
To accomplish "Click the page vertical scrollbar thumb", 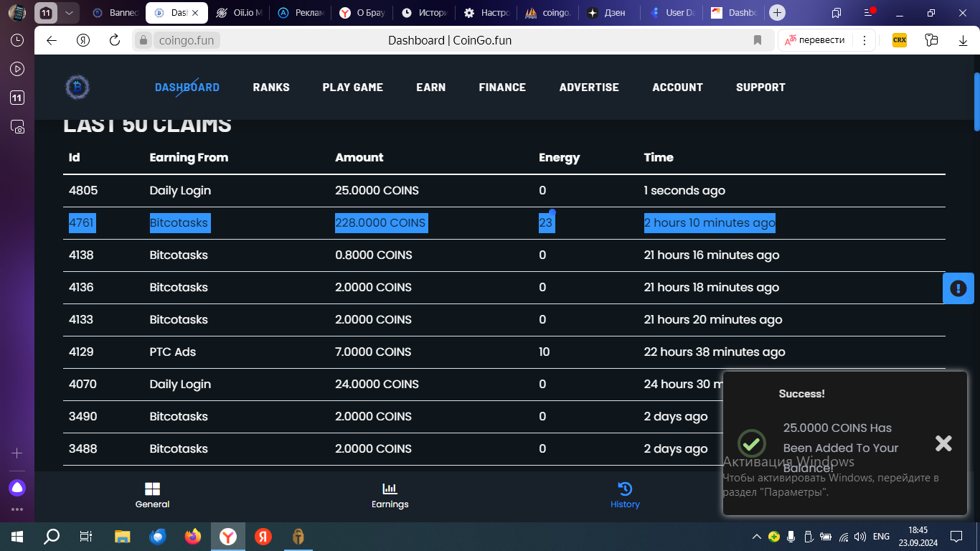I will pyautogui.click(x=976, y=102).
